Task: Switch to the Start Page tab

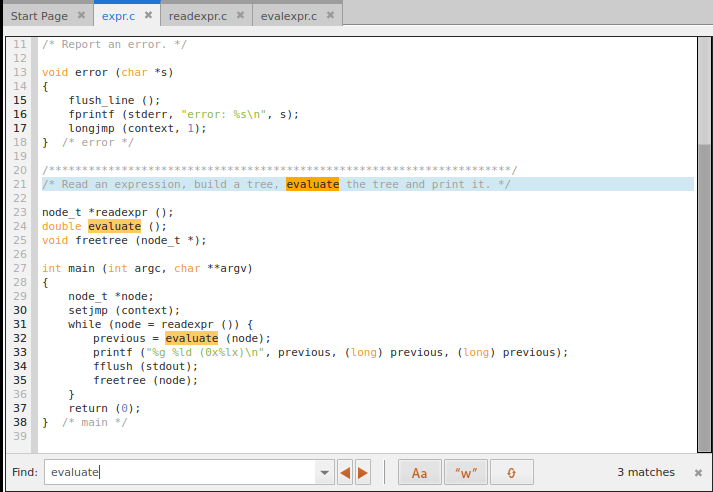Action: pyautogui.click(x=39, y=16)
